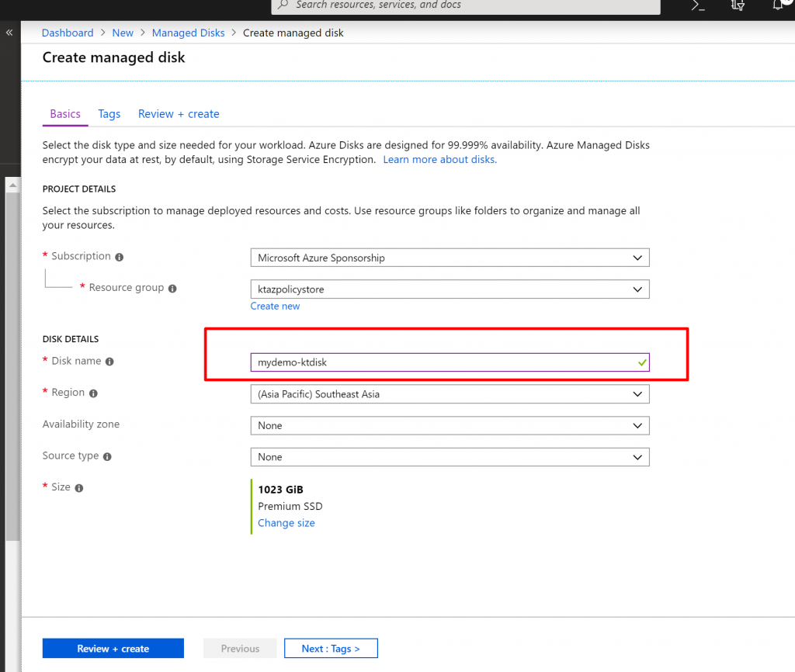
Task: Open the notifications bell
Action: point(778,5)
